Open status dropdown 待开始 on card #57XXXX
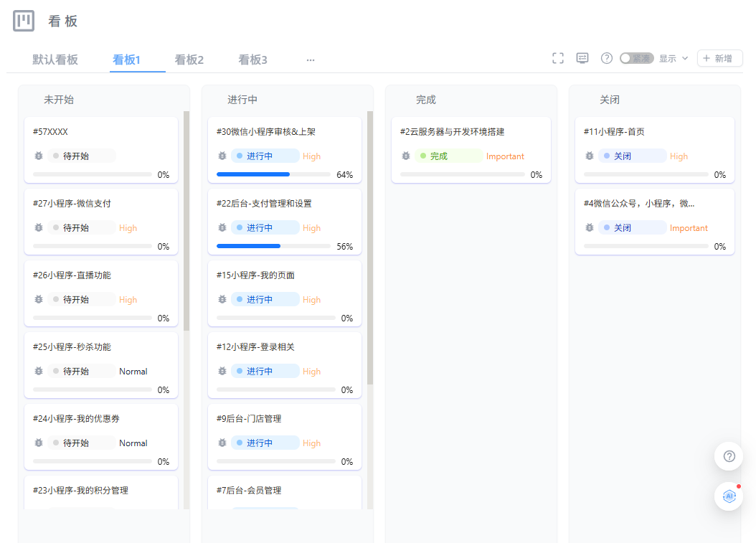 [82, 156]
